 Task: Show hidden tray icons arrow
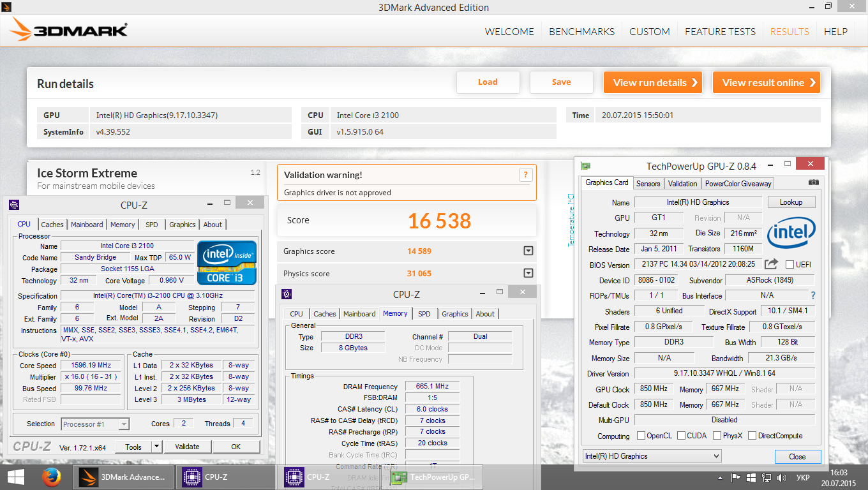(x=721, y=477)
